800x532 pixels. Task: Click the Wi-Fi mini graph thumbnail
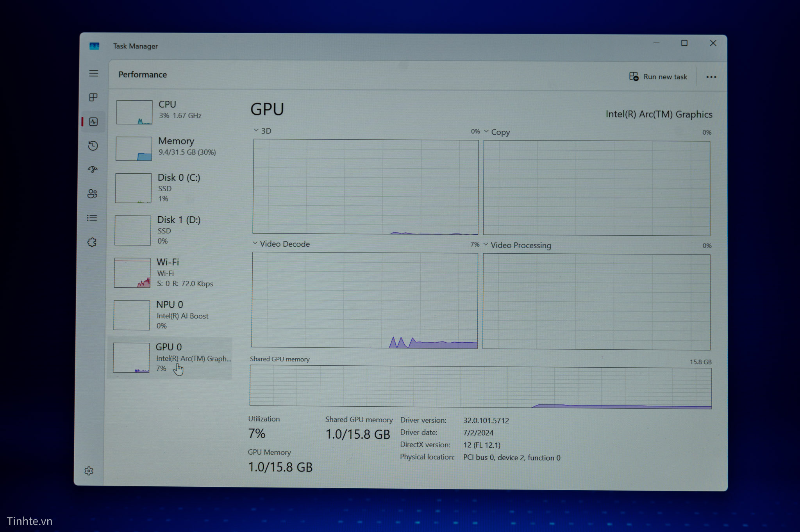(x=132, y=273)
